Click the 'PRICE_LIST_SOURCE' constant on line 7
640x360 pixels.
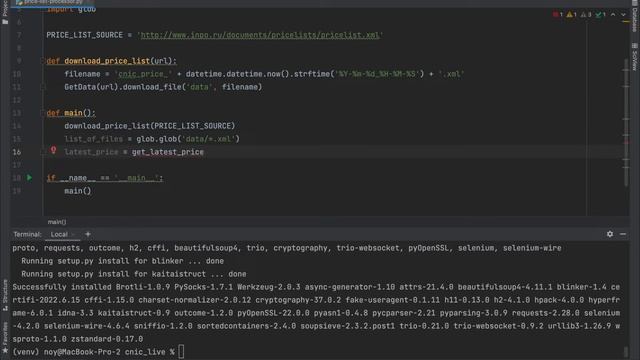[x=84, y=35]
